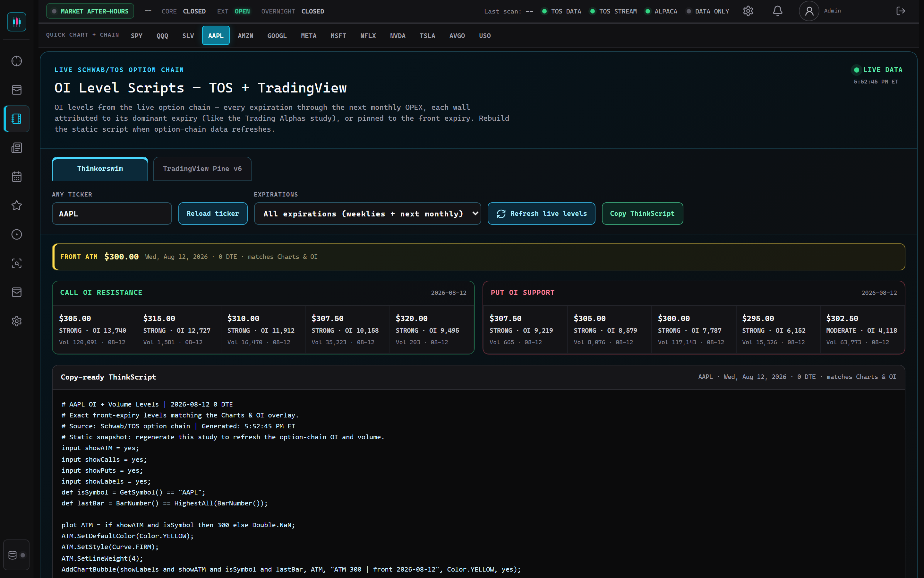Open the Expirations dropdown
The image size is (924, 578).
point(367,214)
